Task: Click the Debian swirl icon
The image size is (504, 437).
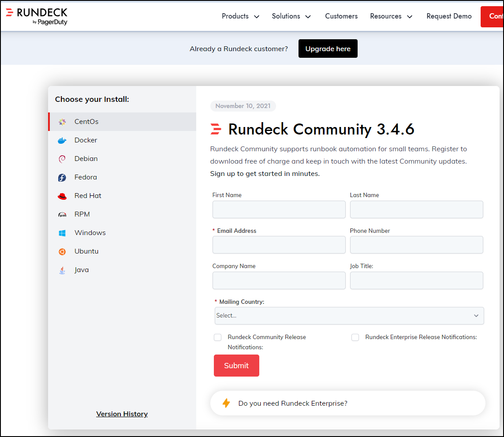Action: [x=62, y=159]
